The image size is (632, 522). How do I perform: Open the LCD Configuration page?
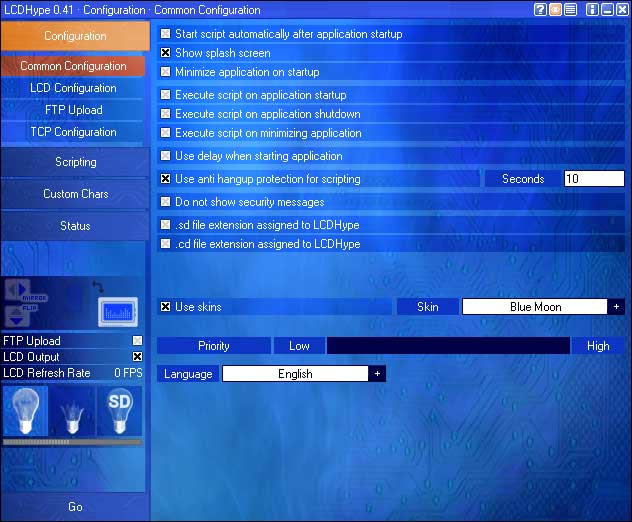73,88
